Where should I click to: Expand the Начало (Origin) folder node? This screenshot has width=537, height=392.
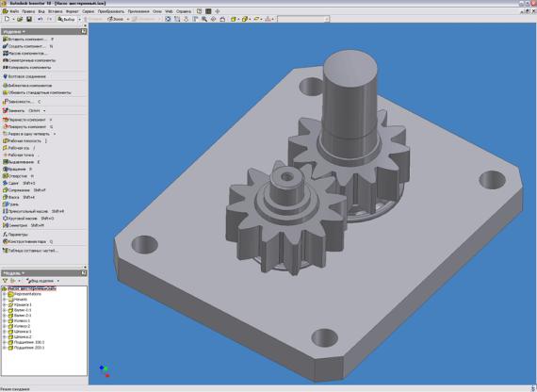point(5,299)
